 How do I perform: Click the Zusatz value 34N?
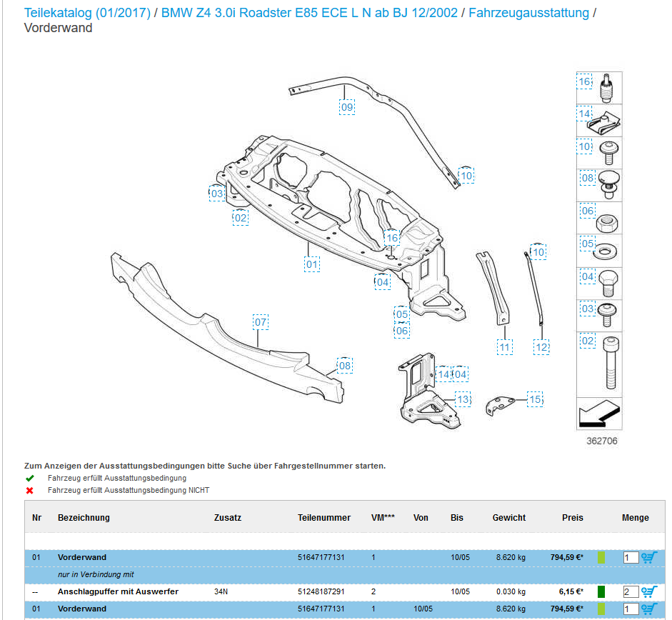point(221,591)
